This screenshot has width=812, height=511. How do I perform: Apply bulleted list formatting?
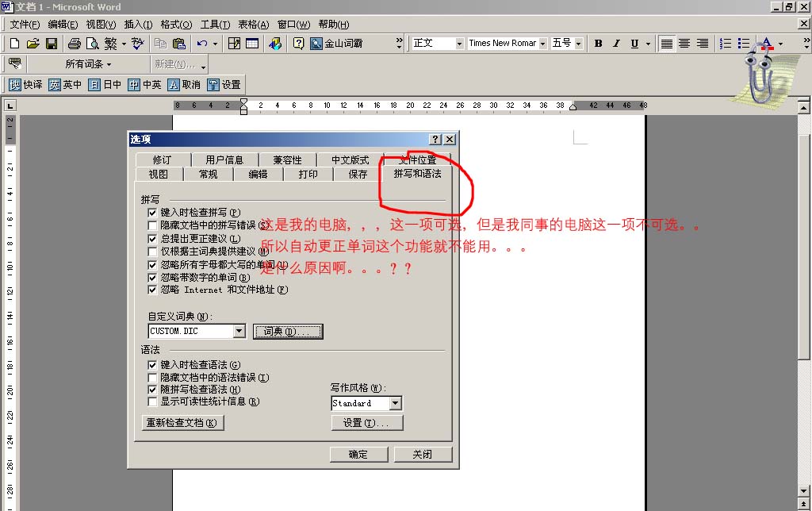744,44
